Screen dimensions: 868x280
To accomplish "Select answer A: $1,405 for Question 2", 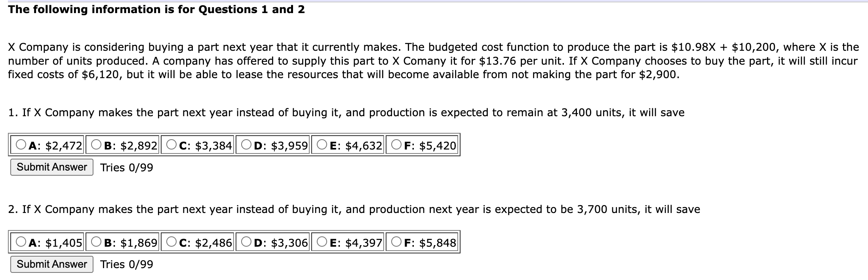I will 22,241.
